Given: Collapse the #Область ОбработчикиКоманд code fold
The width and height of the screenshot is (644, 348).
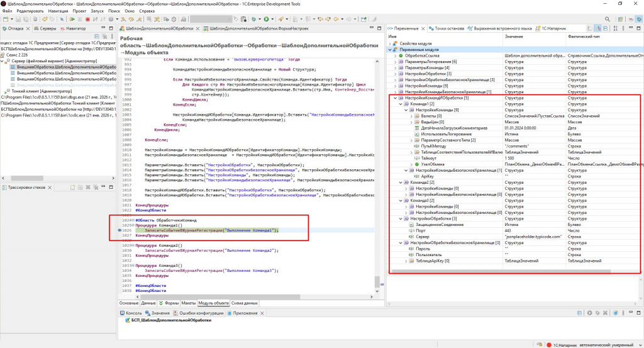Looking at the screenshot, I should pos(133,221).
